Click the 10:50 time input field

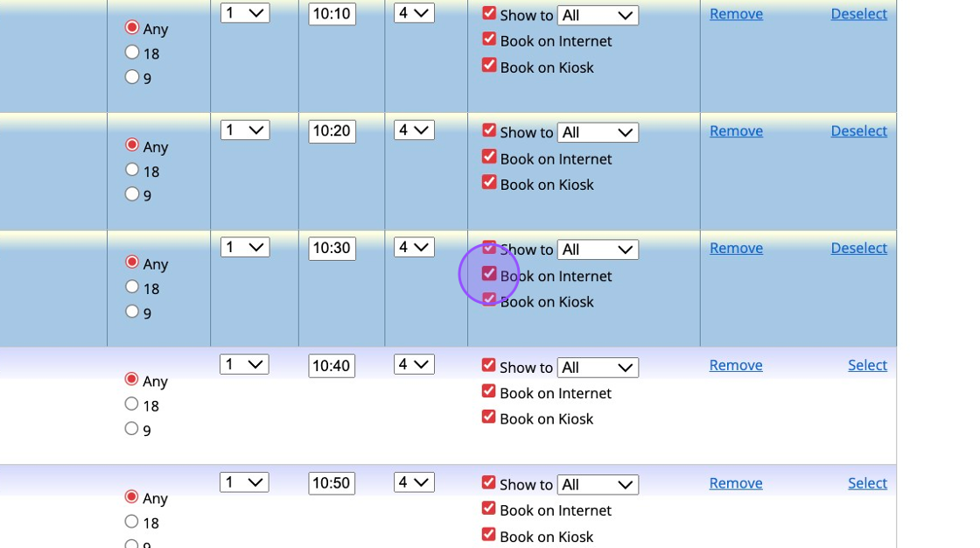tap(332, 483)
